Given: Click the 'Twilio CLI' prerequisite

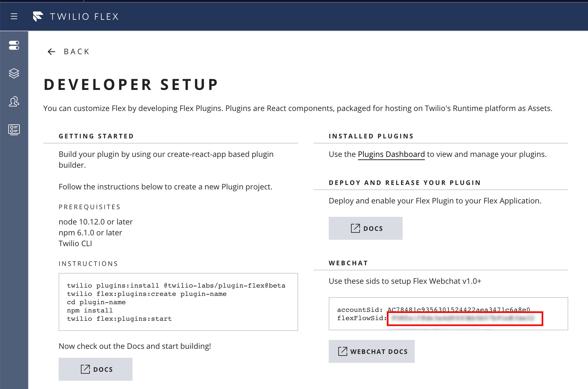Looking at the screenshot, I should pyautogui.click(x=75, y=244).
